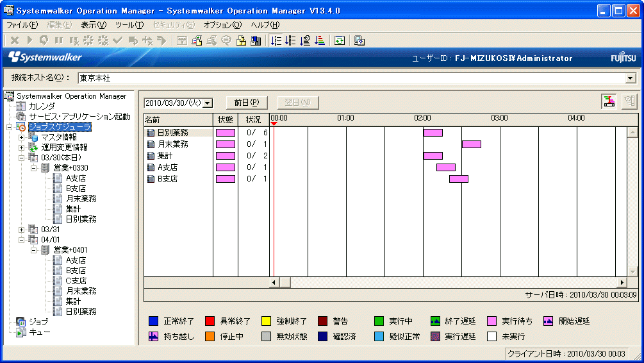Select キュー node in the tree
The width and height of the screenshot is (644, 363).
click(40, 332)
